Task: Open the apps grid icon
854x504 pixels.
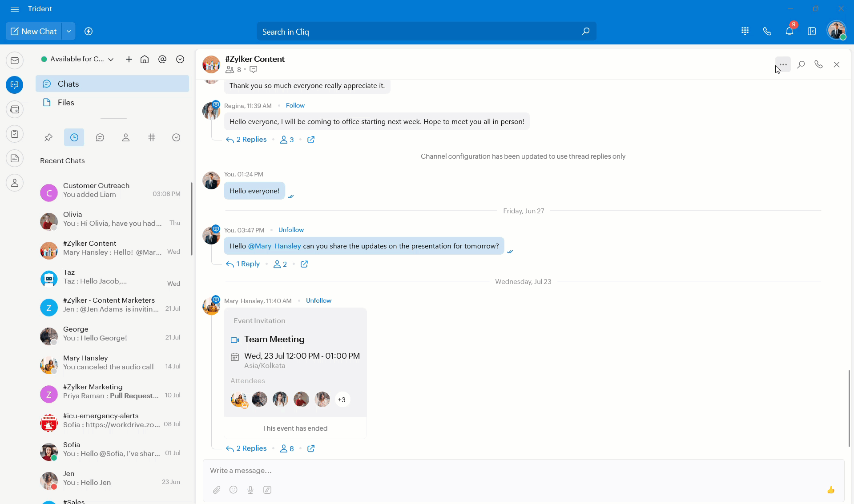Action: [x=745, y=32]
